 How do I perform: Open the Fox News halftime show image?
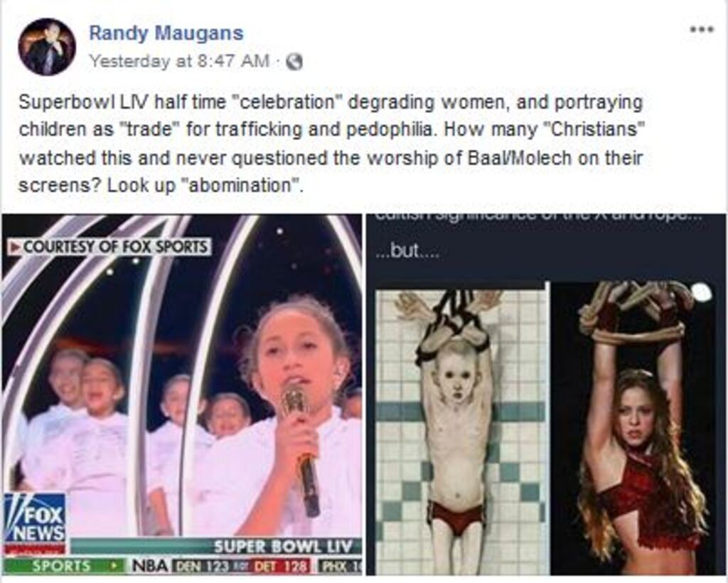point(181,395)
